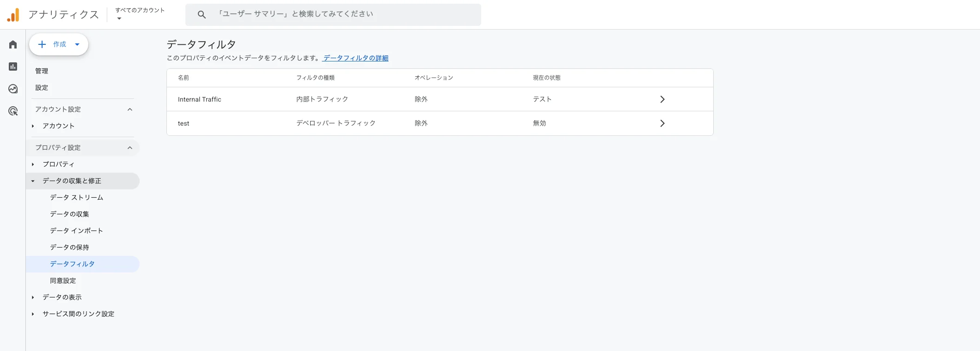Select データの収集 submenu item
Image resolution: width=980 pixels, height=351 pixels.
point(69,214)
